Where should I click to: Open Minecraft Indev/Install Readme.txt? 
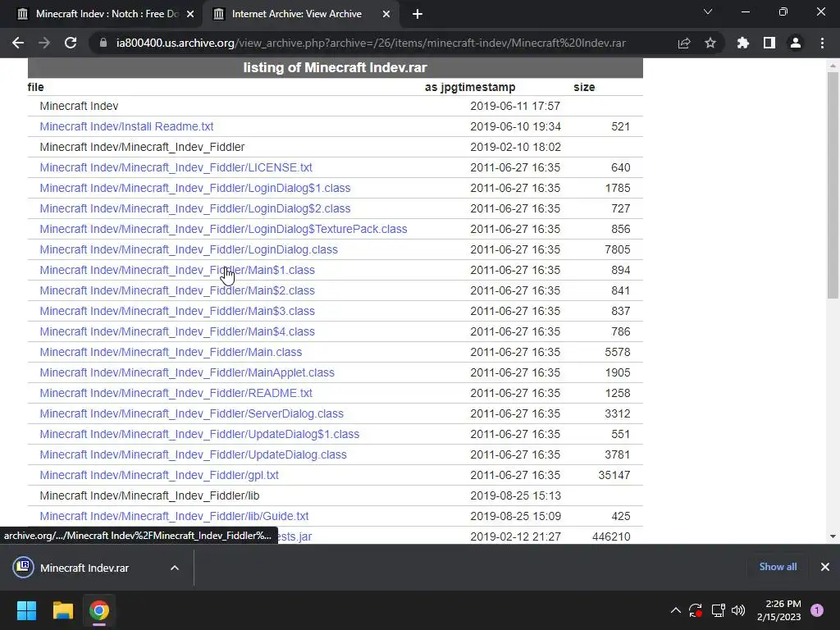[x=126, y=126]
